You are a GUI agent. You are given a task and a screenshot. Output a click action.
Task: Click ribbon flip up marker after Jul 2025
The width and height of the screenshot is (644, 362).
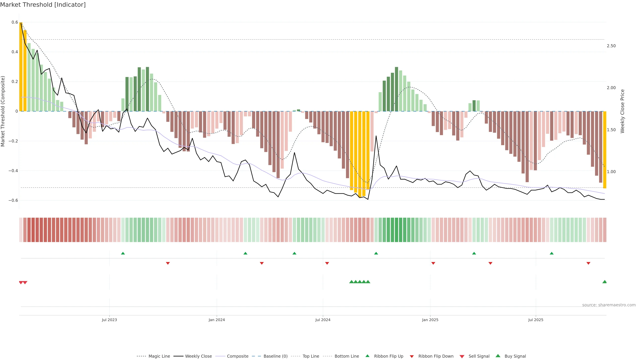click(x=551, y=253)
